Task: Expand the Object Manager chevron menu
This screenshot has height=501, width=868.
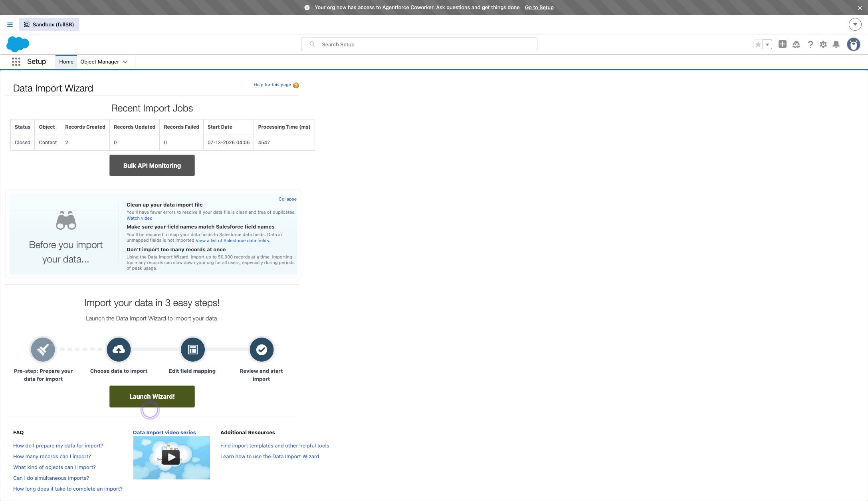Action: tap(125, 62)
